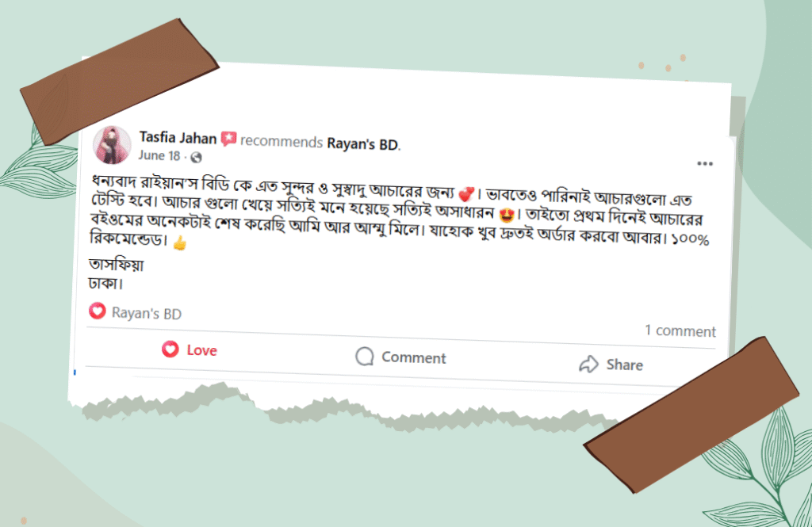812x527 pixels.
Task: Click the thumbs up emoji after রিকমেন্ডেড
Action: [179, 242]
